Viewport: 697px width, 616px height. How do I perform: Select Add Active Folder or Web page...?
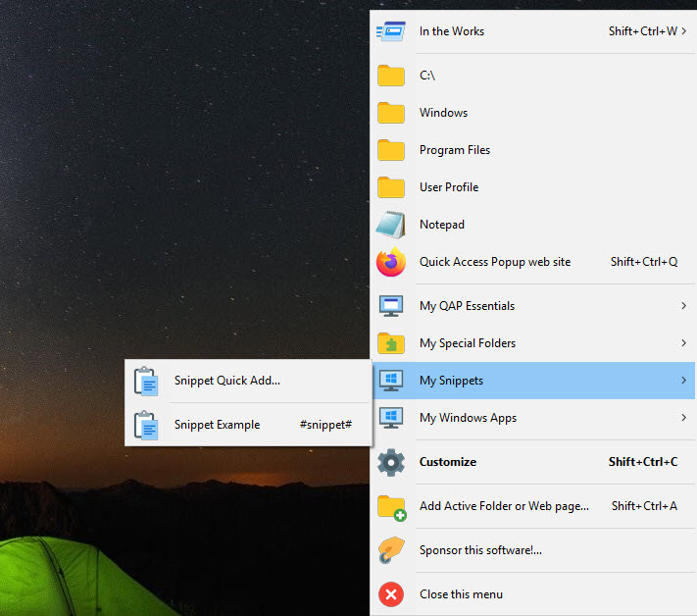coord(532,506)
